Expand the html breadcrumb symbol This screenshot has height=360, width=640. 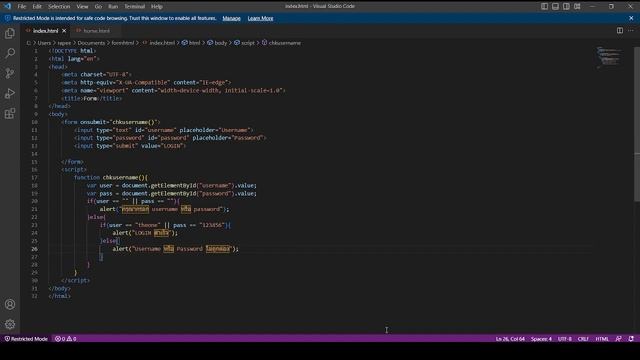[194, 43]
